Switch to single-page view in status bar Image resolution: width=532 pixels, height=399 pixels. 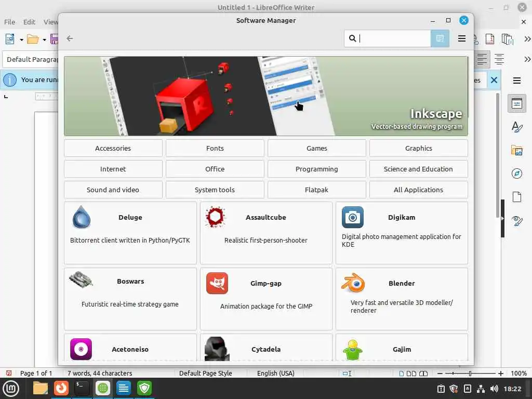(402, 374)
